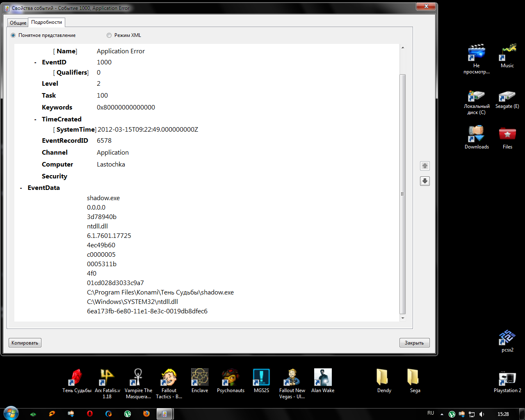Click the Копировать button
The image size is (525, 420).
point(25,343)
